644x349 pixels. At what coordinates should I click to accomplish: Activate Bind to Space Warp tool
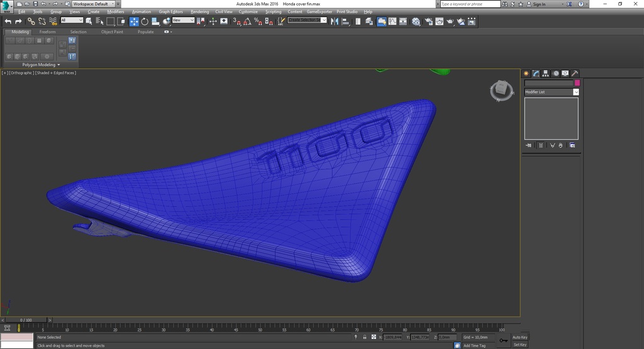[53, 21]
